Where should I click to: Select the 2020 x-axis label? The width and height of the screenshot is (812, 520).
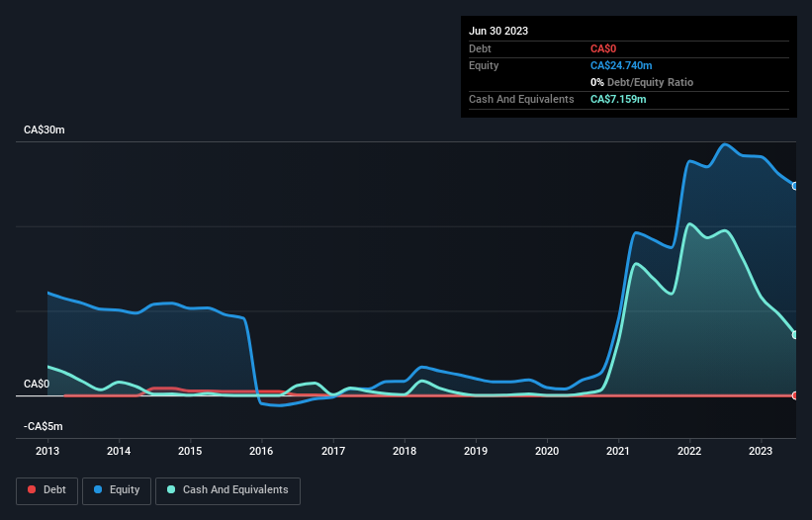coord(547,451)
